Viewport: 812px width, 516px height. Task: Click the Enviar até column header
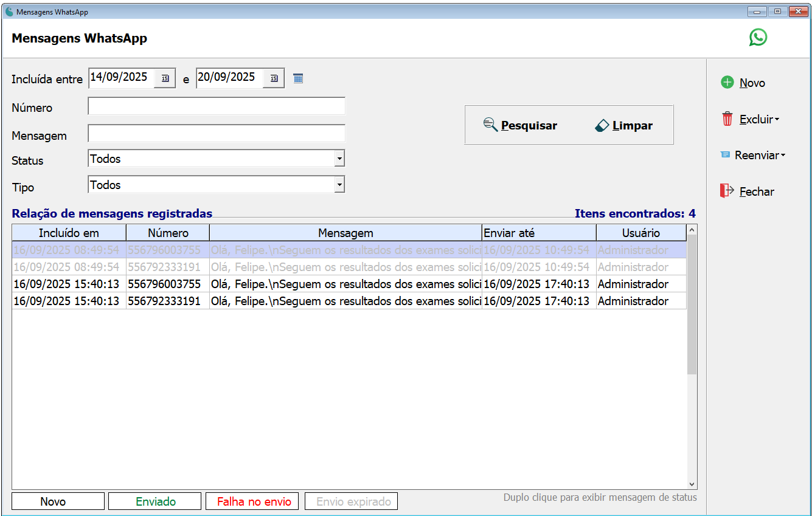[x=539, y=233]
